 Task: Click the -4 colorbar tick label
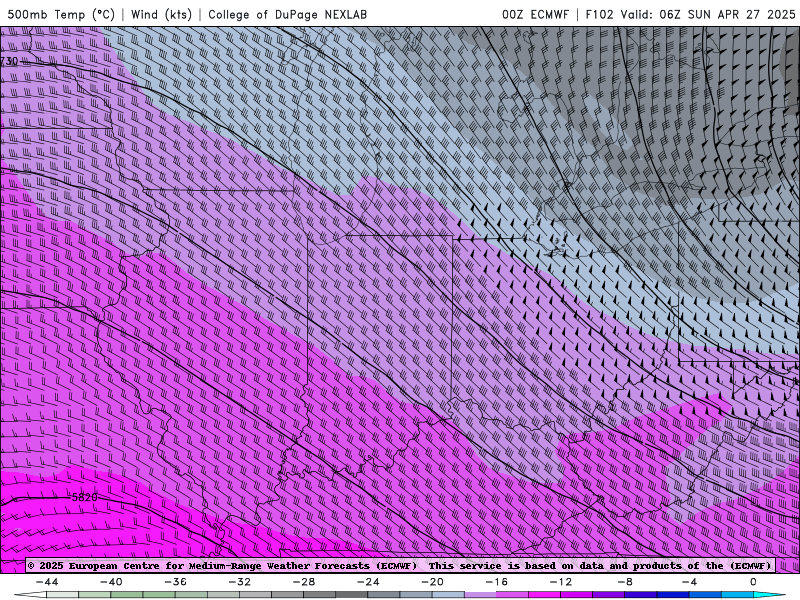(x=689, y=582)
